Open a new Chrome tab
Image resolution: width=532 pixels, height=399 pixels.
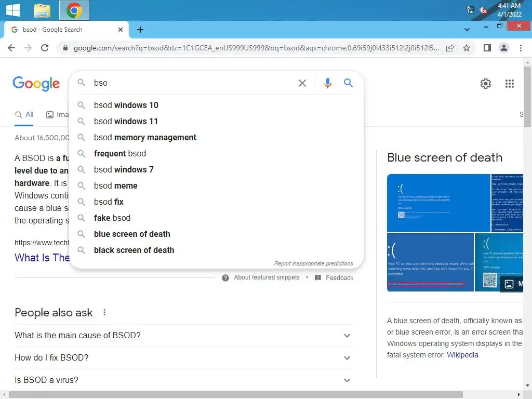point(140,30)
